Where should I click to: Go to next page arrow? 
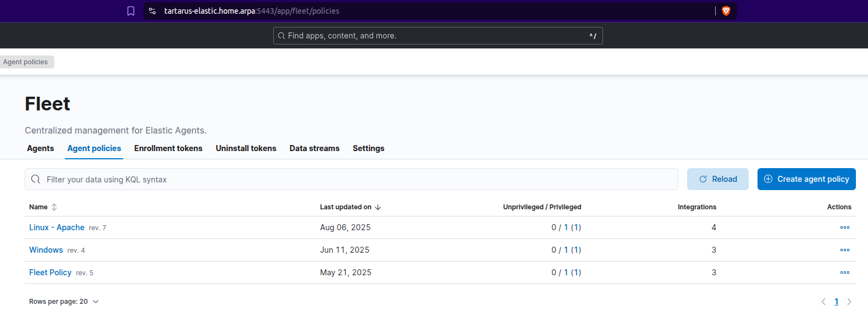849,302
